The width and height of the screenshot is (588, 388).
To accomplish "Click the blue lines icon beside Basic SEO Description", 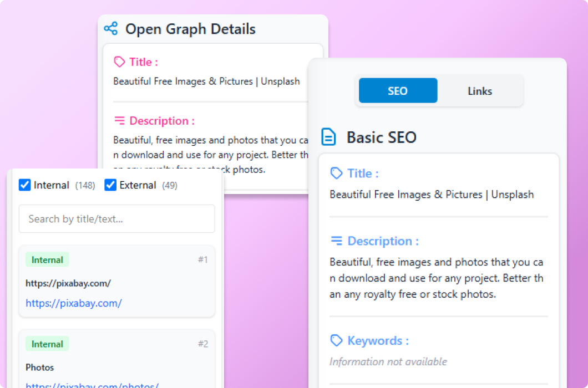I will click(336, 241).
